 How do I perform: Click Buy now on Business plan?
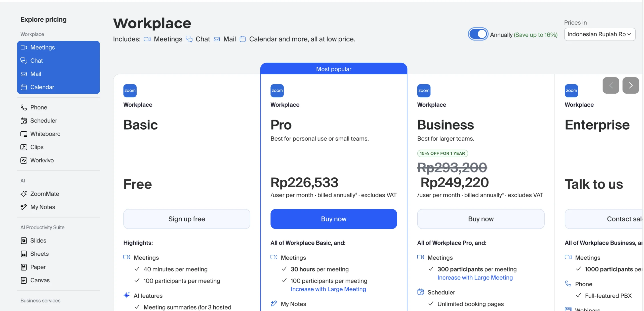tap(481, 219)
